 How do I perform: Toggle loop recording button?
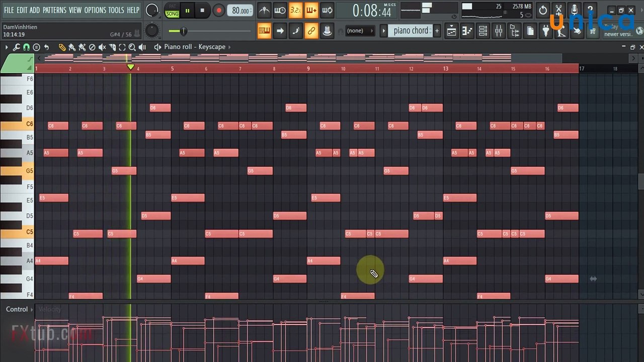(327, 10)
